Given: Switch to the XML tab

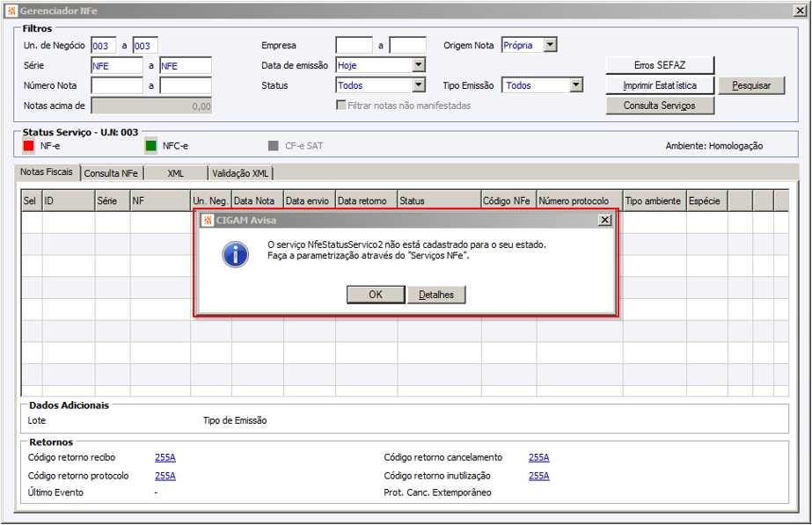Looking at the screenshot, I should coord(176,173).
